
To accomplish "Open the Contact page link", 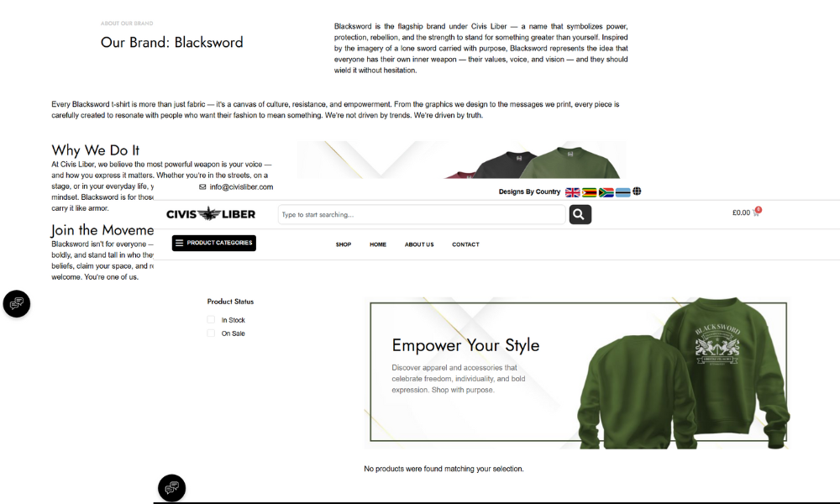I will (x=465, y=244).
